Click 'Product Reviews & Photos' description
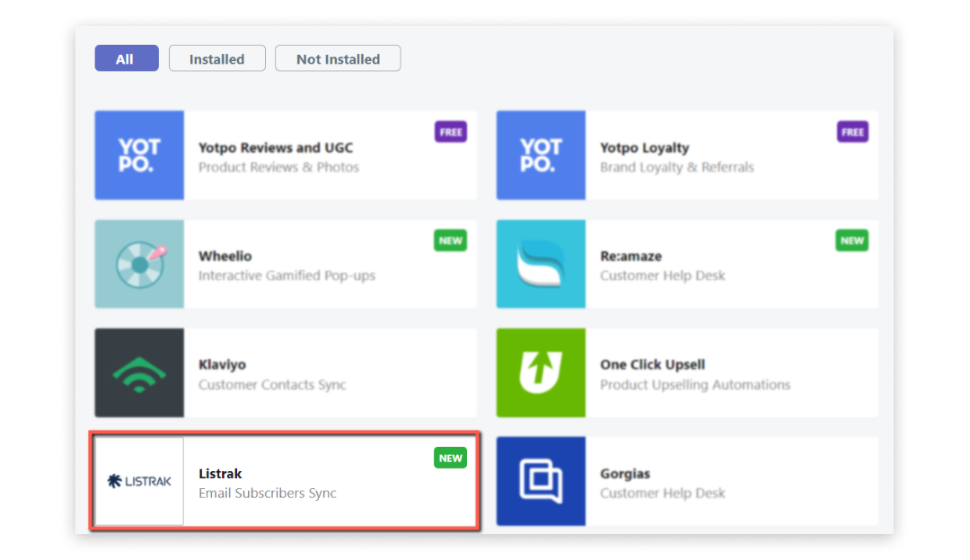This screenshot has height=560, width=970. [x=278, y=167]
